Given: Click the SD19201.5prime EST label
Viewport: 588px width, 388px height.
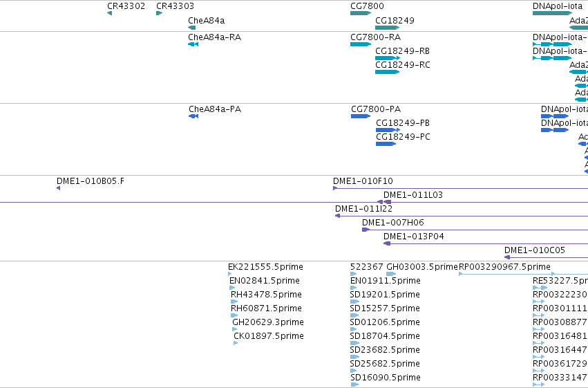Looking at the screenshot, I should pyautogui.click(x=385, y=295).
